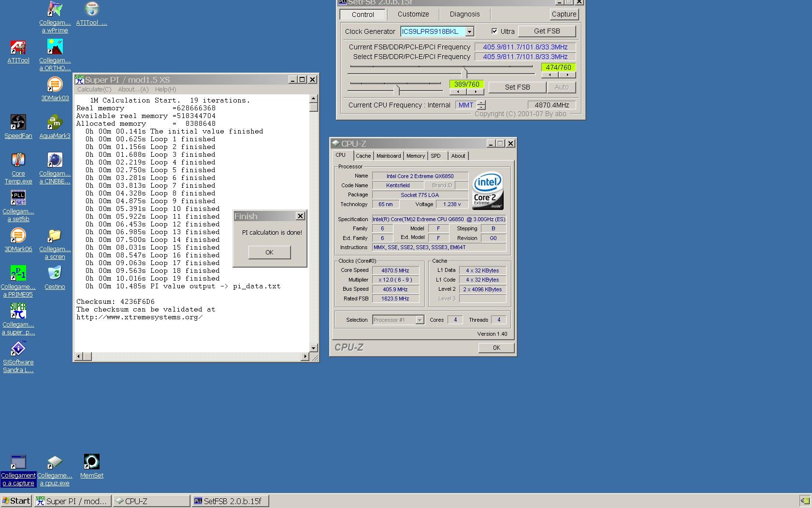Switch to the SPD tab in CPU-Z
The width and height of the screenshot is (812, 508).
(436, 156)
